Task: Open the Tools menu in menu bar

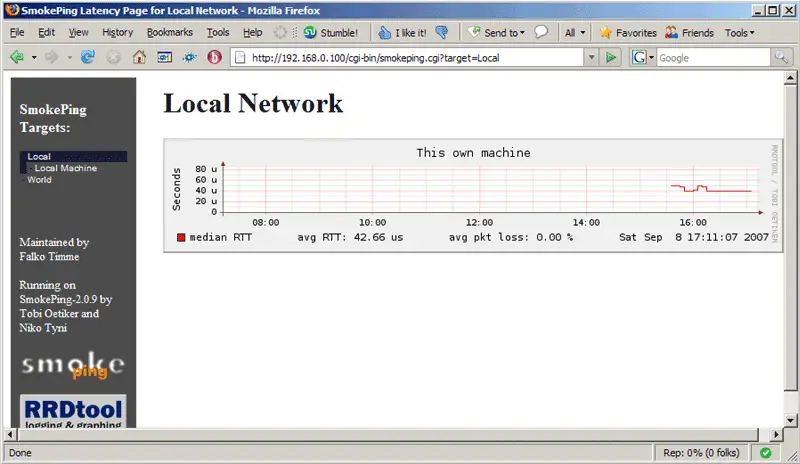Action: coord(218,32)
